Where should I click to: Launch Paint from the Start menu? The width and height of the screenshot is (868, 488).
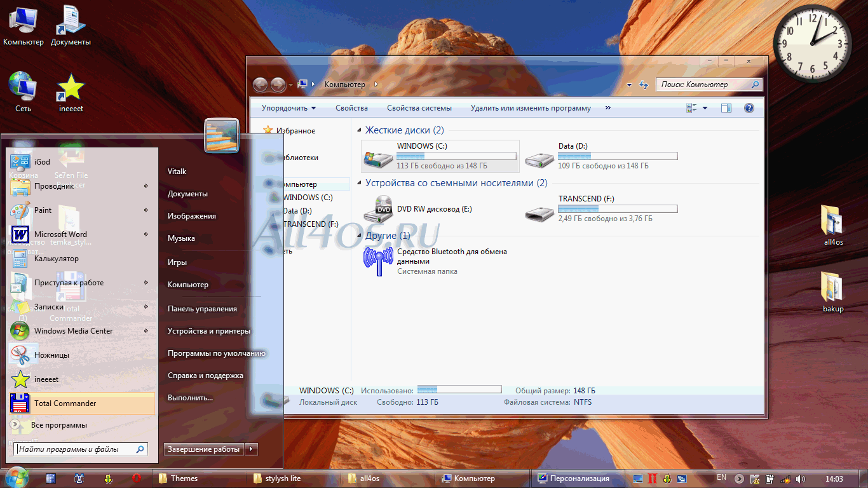[x=81, y=210]
